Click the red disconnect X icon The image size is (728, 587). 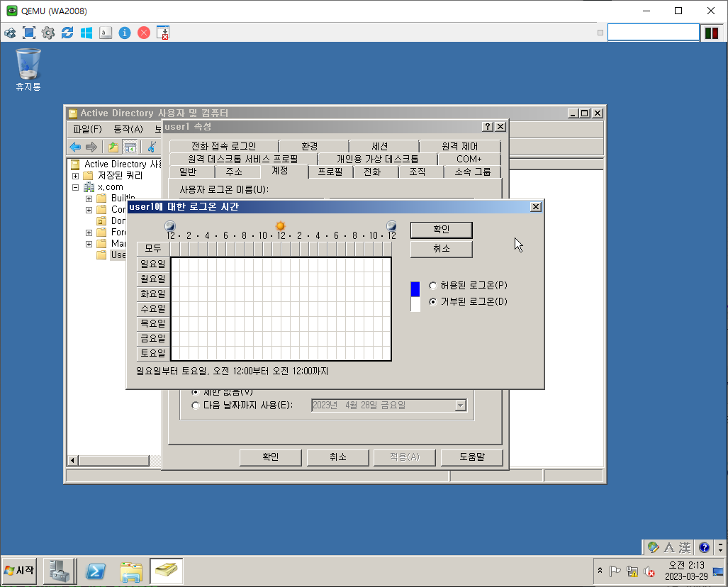144,33
